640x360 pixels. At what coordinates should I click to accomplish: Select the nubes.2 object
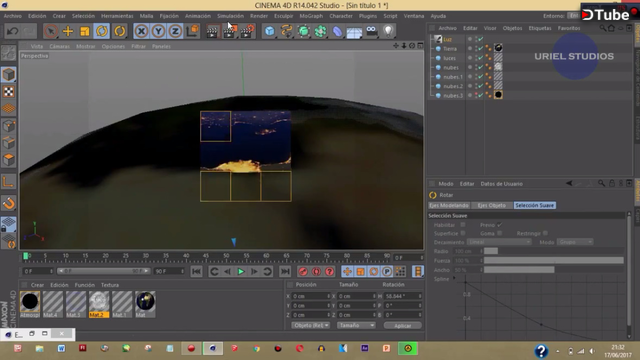(453, 86)
